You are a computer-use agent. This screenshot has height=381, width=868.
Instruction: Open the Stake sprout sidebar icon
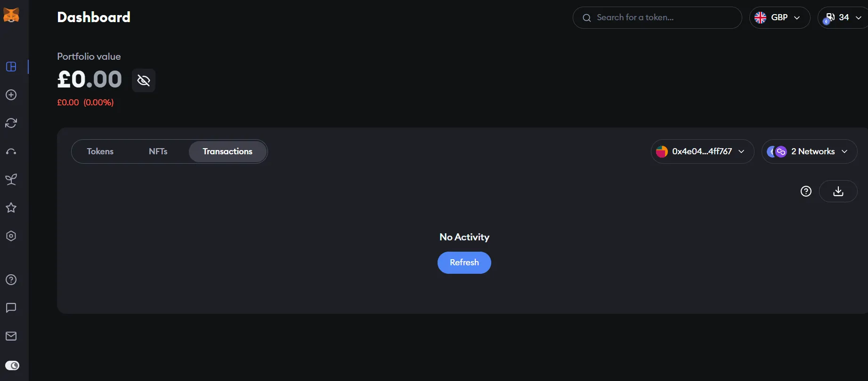tap(11, 180)
